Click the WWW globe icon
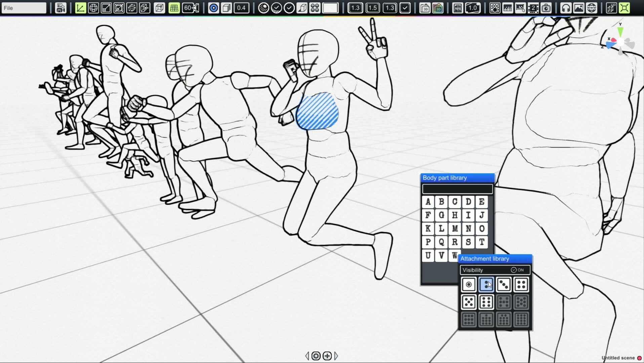The width and height of the screenshot is (644, 363). pyautogui.click(x=592, y=8)
